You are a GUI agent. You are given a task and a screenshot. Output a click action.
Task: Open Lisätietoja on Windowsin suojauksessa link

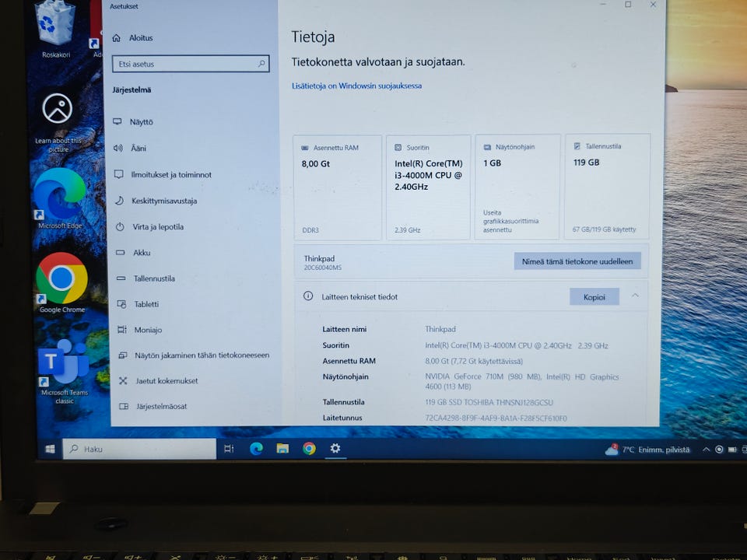click(x=357, y=86)
